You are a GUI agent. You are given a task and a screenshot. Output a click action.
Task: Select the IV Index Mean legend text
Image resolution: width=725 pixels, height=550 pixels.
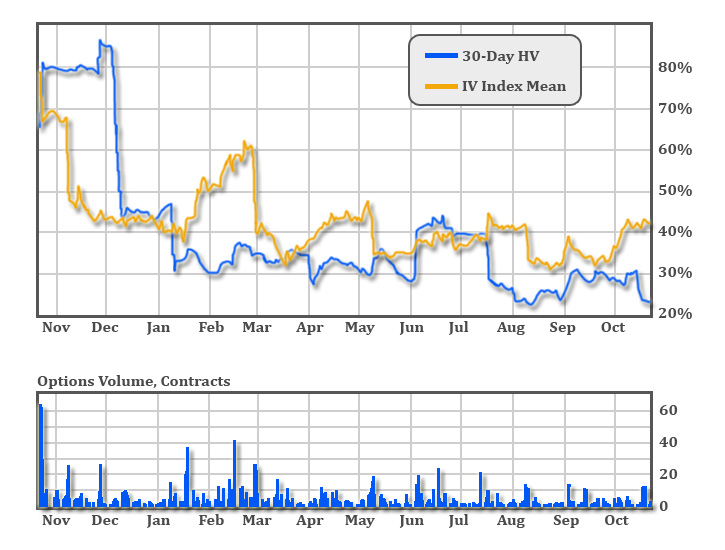(513, 86)
